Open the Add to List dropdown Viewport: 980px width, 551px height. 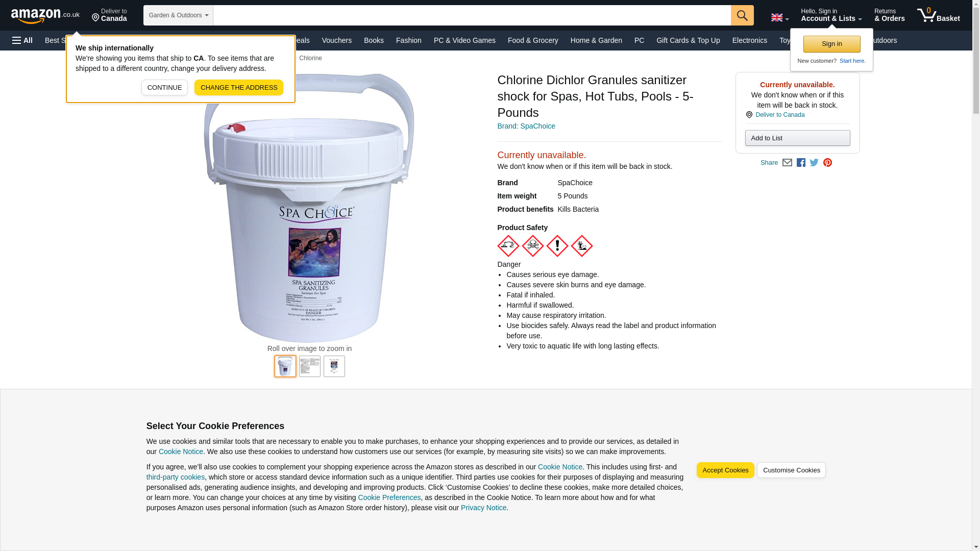(x=797, y=138)
